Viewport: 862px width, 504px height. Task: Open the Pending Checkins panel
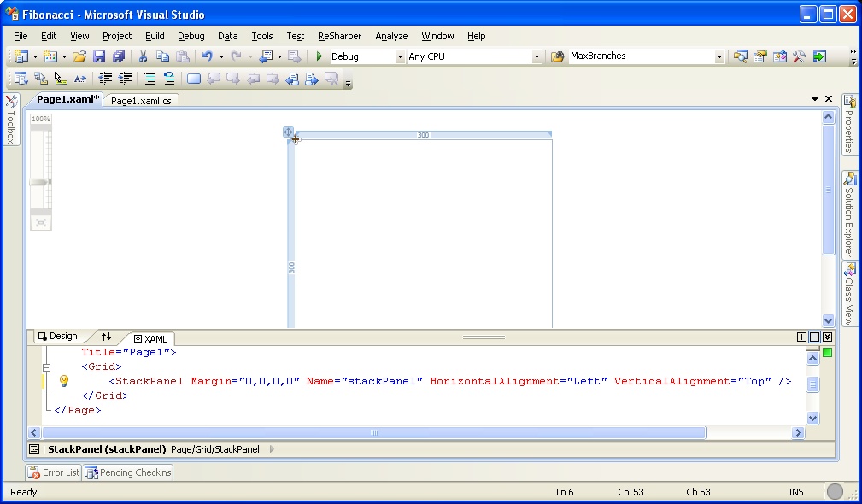click(x=128, y=472)
